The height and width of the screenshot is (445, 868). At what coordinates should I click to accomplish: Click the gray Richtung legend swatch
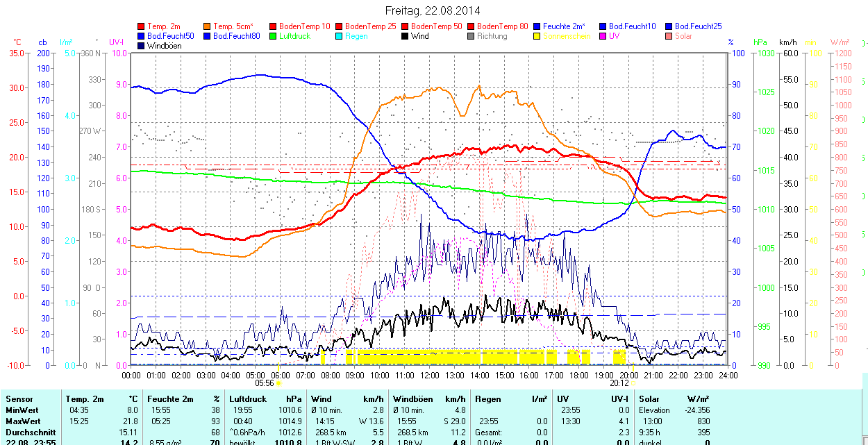(471, 36)
